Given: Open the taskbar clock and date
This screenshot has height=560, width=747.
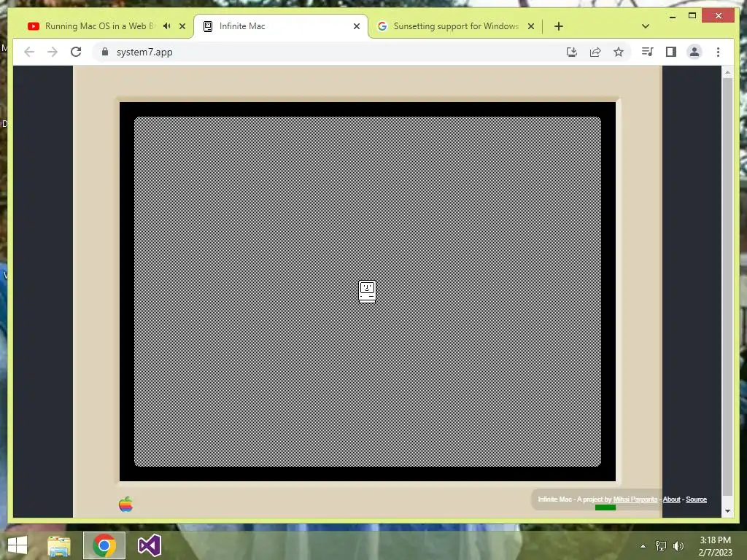Looking at the screenshot, I should [715, 546].
